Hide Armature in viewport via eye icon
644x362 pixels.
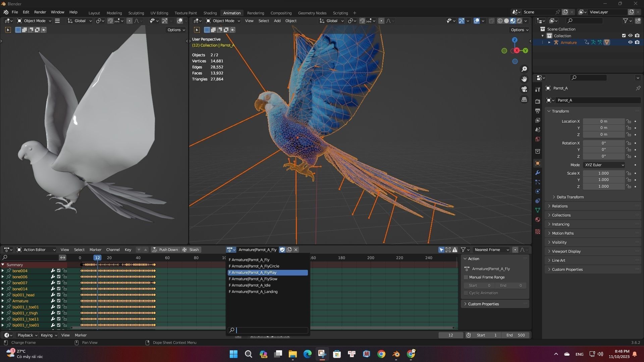630,42
